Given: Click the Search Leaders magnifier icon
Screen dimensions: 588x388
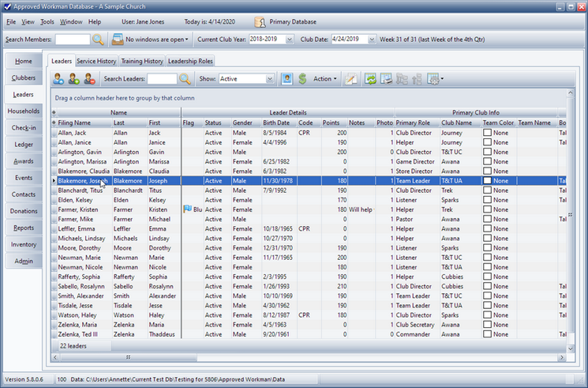Looking at the screenshot, I should (x=185, y=79).
